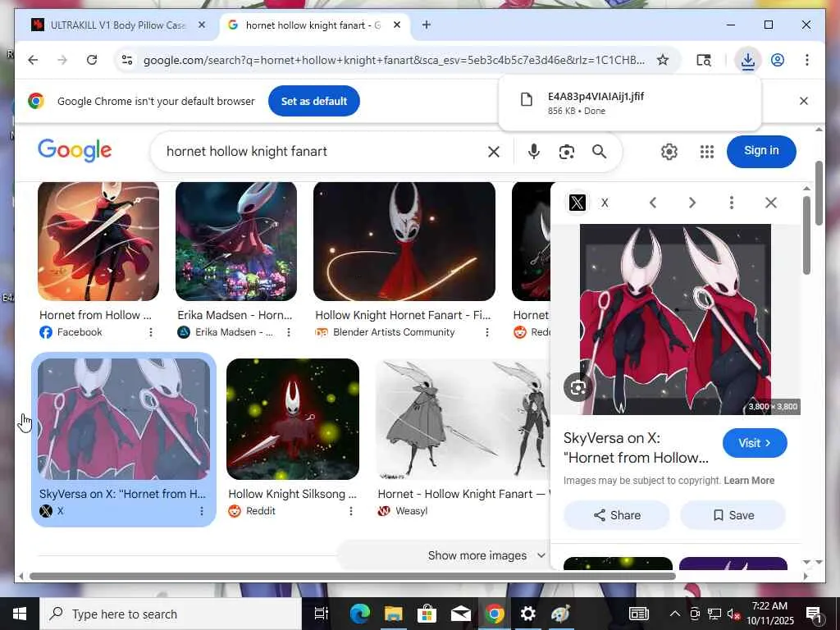Sign in to Google

761,151
